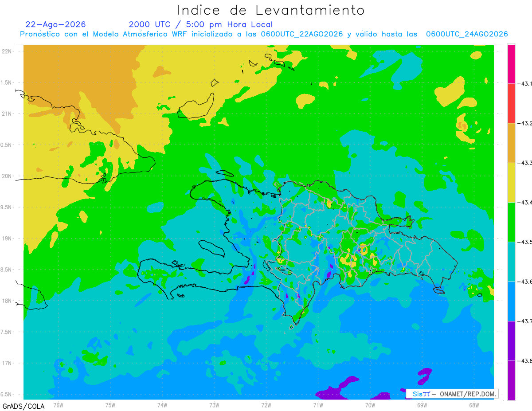
Task: Click the '1.5N' latitude label
Action: click(6, 82)
